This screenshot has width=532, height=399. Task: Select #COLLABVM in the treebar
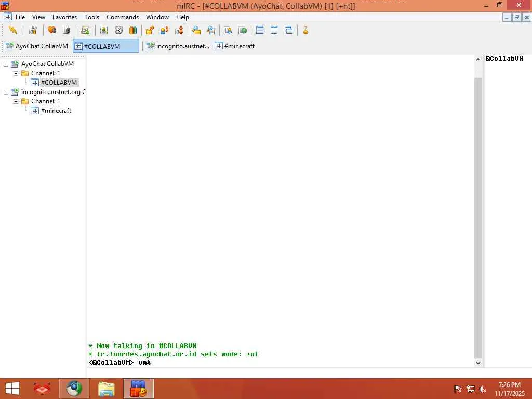[x=59, y=83]
